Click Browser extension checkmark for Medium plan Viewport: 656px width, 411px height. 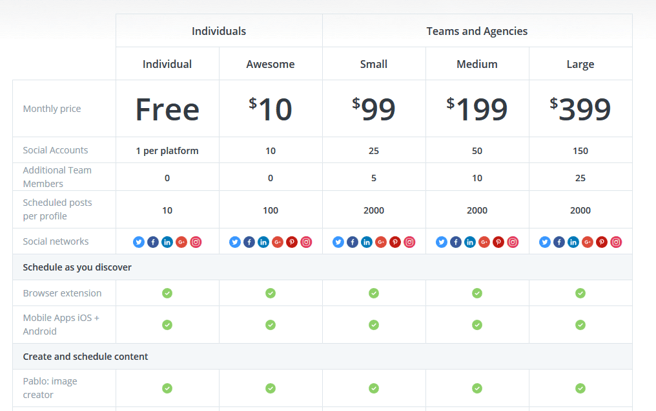click(x=477, y=293)
